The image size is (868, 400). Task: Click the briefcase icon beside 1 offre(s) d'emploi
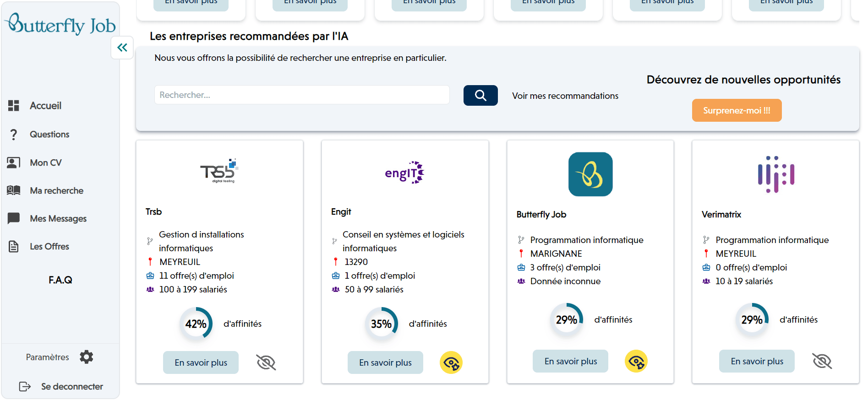[336, 276]
